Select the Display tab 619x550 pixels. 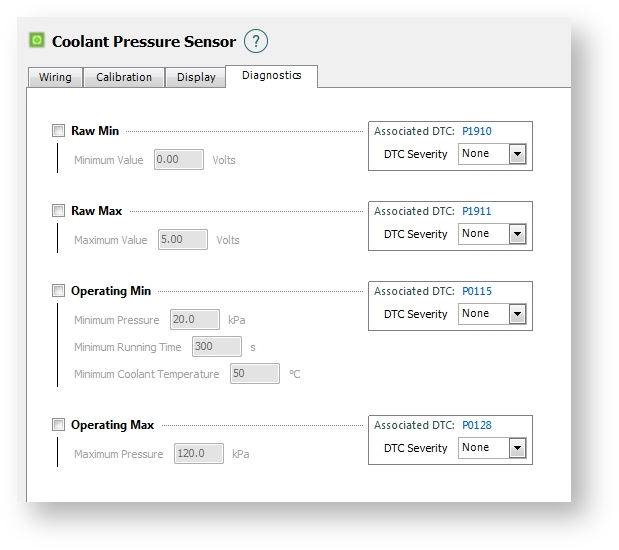point(196,77)
